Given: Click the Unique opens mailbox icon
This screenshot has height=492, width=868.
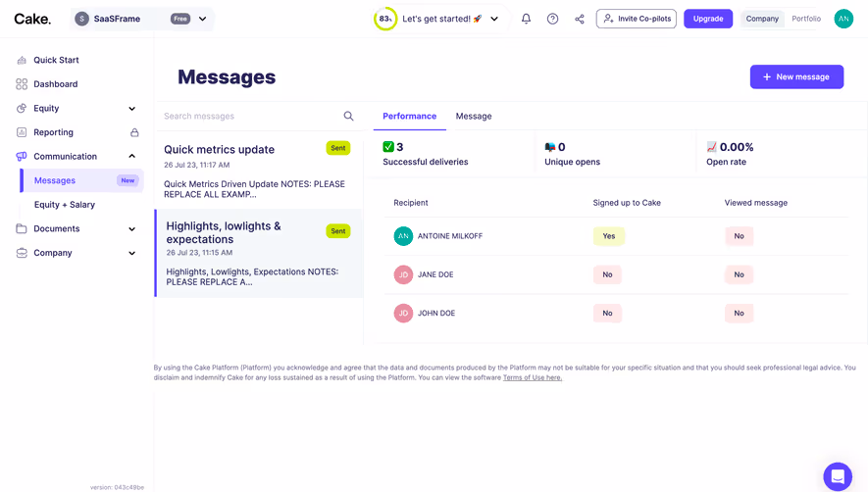Looking at the screenshot, I should (x=549, y=147).
